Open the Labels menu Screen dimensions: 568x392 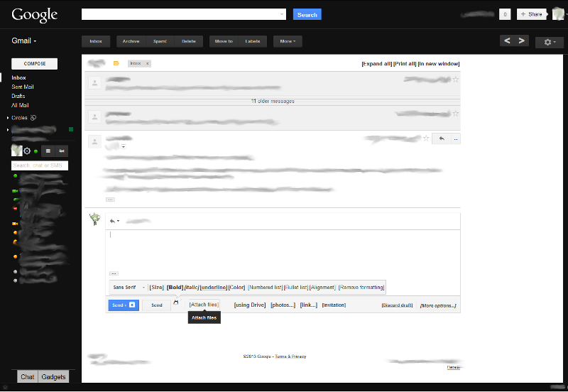point(253,41)
